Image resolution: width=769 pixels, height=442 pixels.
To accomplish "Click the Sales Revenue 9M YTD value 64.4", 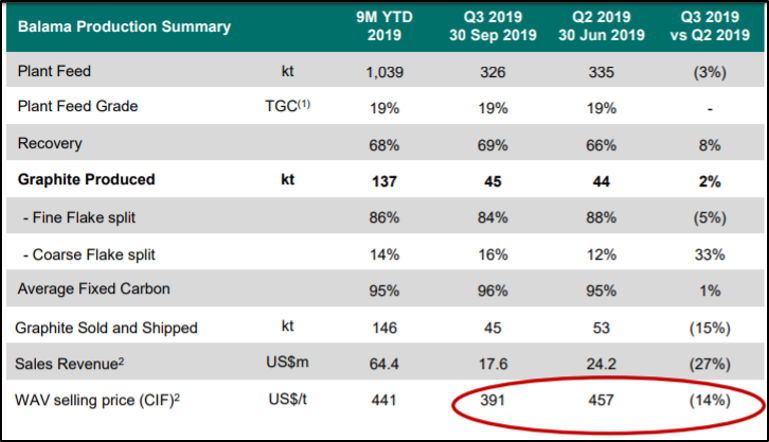I will (x=384, y=364).
